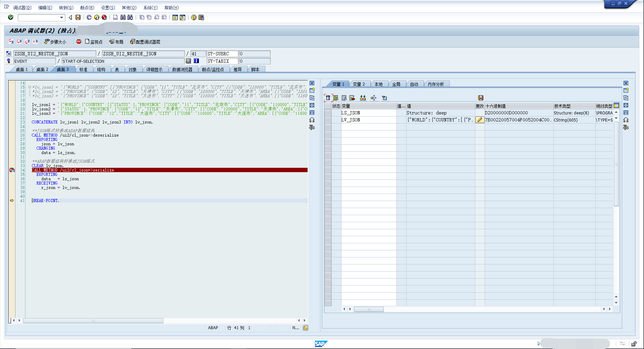Click the swap tool icon beside source editor
The width and height of the screenshot is (644, 349).
(x=312, y=98)
